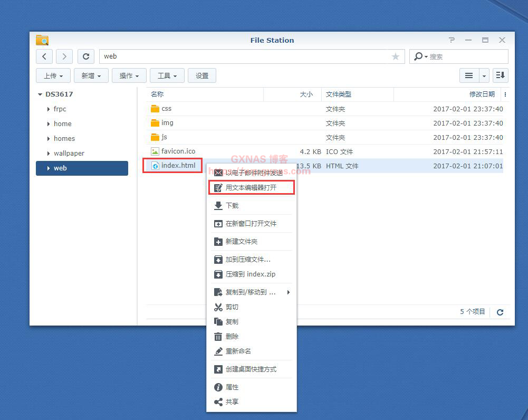Toggle the sort order icon

point(500,75)
